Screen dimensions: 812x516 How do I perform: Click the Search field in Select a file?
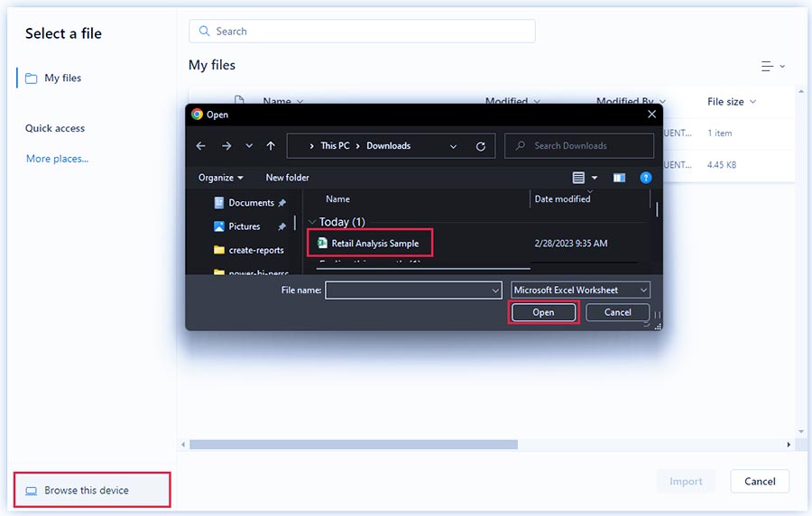tap(362, 31)
